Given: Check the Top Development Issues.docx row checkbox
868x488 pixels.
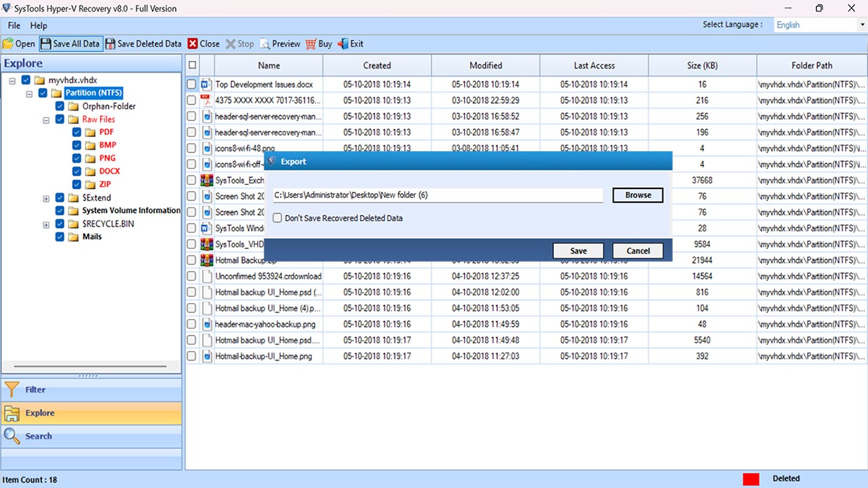Looking at the screenshot, I should click(192, 85).
